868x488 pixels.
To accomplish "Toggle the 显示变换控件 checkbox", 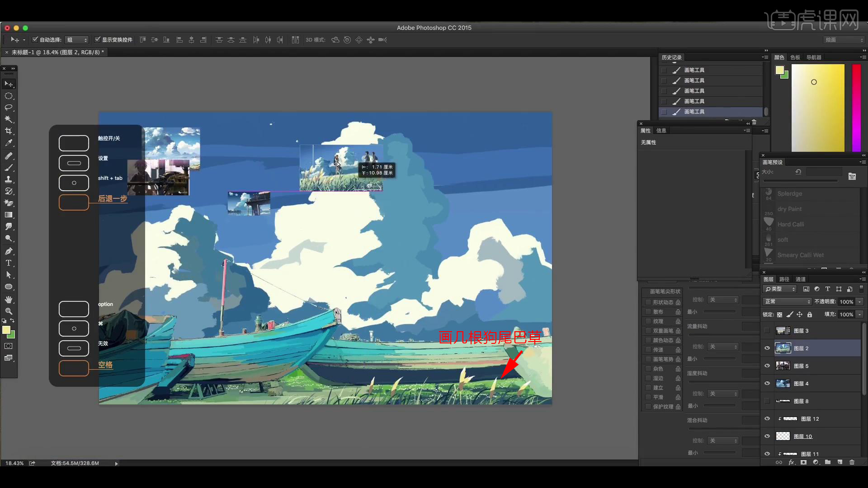I will 97,40.
